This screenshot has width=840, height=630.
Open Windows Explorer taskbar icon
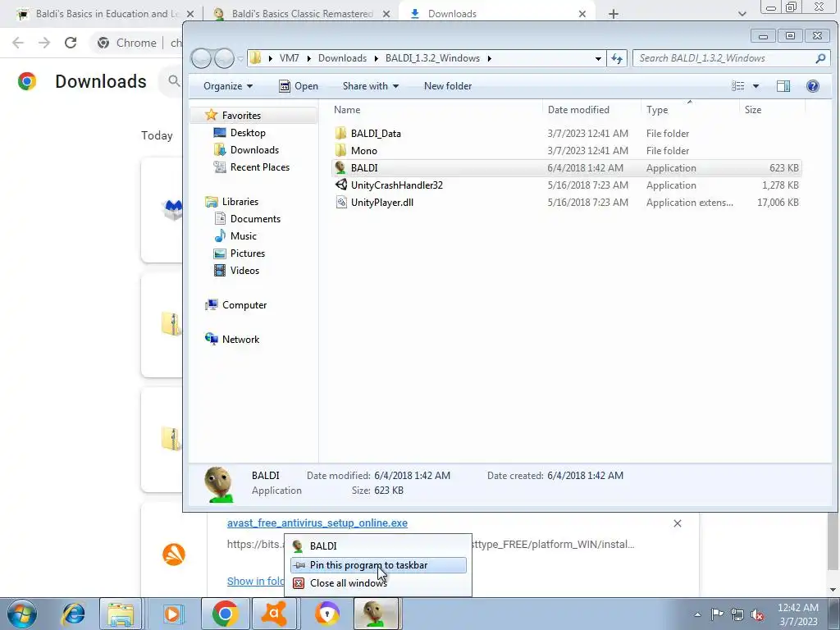(121, 614)
